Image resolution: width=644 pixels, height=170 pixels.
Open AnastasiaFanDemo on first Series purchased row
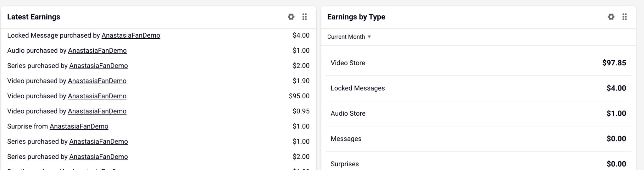coord(99,66)
